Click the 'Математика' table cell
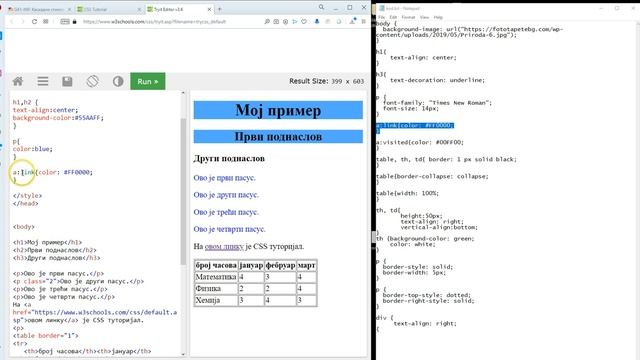640x360 pixels. pyautogui.click(x=216, y=277)
